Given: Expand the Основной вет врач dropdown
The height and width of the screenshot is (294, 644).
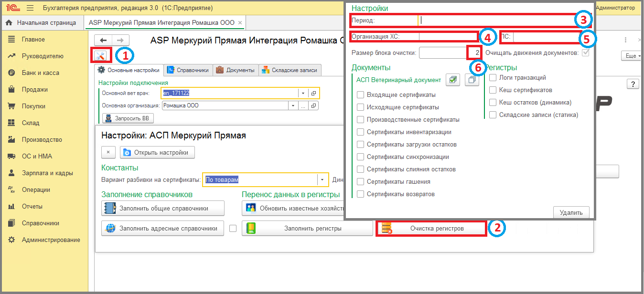Looking at the screenshot, I should [x=303, y=93].
